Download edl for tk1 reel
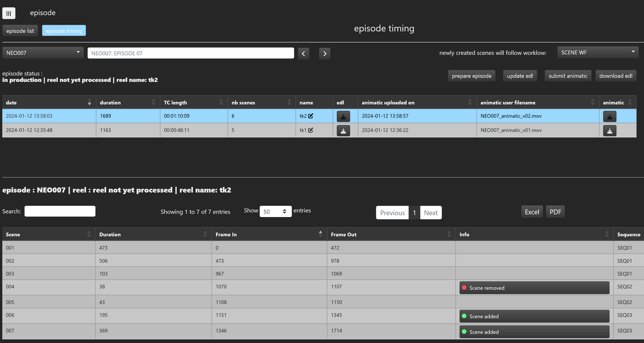The height and width of the screenshot is (343, 644). pyautogui.click(x=343, y=131)
